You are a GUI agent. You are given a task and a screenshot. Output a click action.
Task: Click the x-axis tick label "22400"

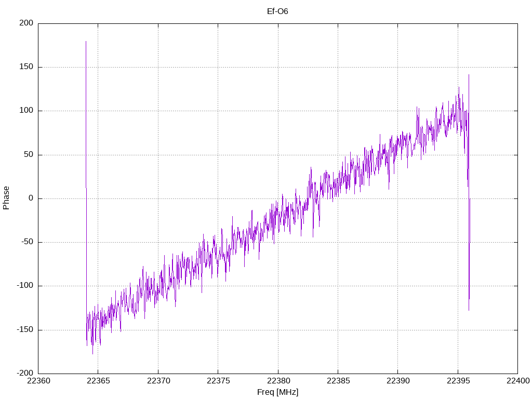518,381
